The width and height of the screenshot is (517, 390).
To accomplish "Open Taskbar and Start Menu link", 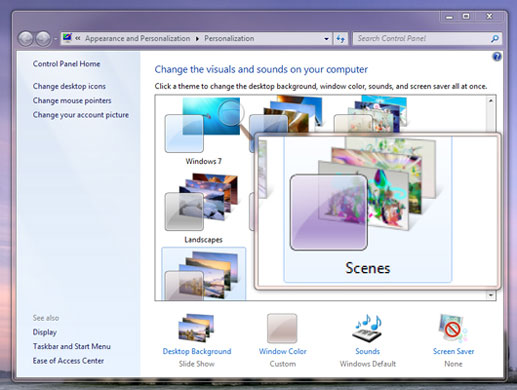I will click(72, 346).
